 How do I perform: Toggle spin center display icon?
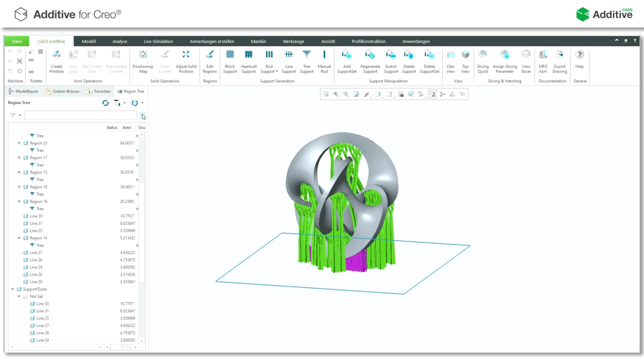442,94
